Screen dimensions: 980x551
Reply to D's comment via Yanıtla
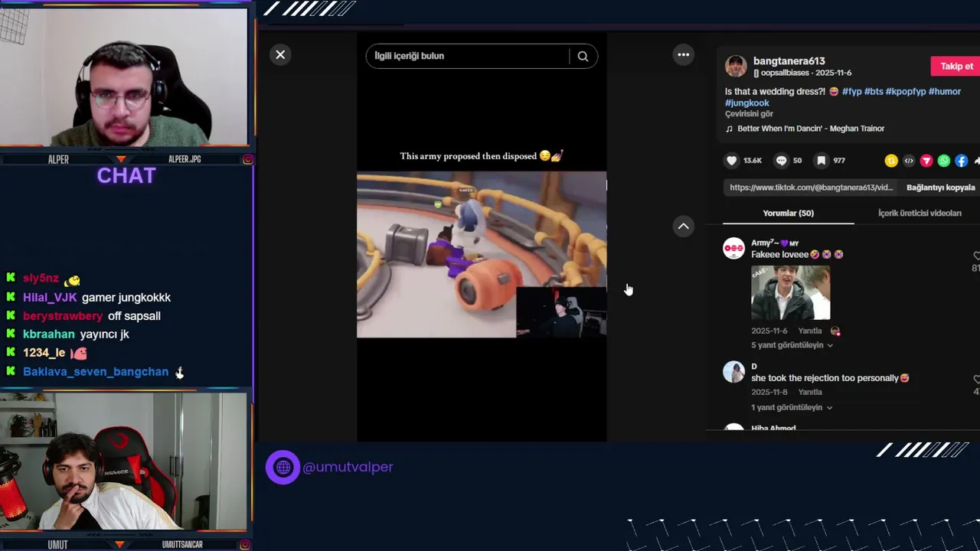click(810, 393)
